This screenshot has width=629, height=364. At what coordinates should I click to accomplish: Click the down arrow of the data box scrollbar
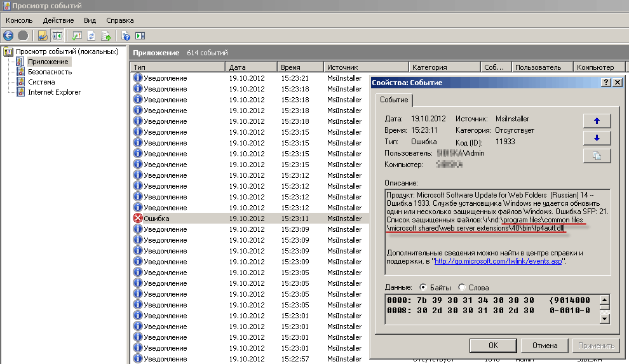pyautogui.click(x=604, y=319)
